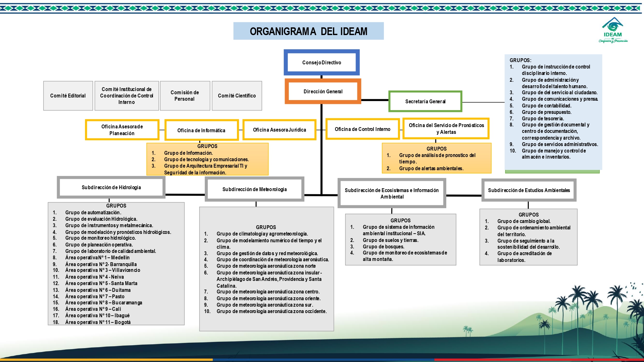Select Oficina Asesora de Planeación box
644x362 pixels.
coord(122,130)
